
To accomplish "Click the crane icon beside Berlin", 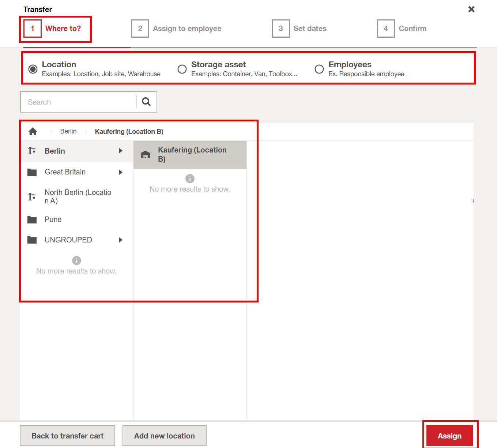I will click(32, 151).
